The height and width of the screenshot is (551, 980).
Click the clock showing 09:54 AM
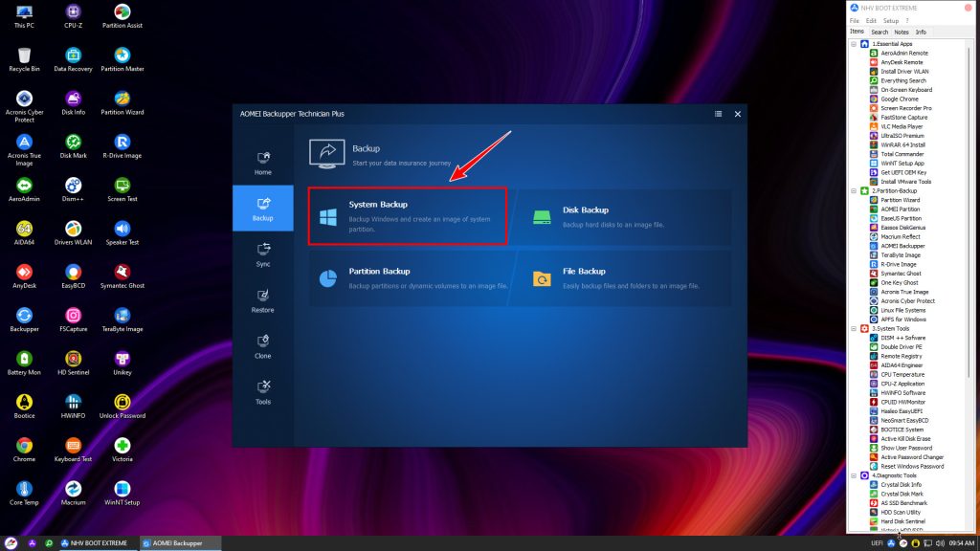pos(961,543)
